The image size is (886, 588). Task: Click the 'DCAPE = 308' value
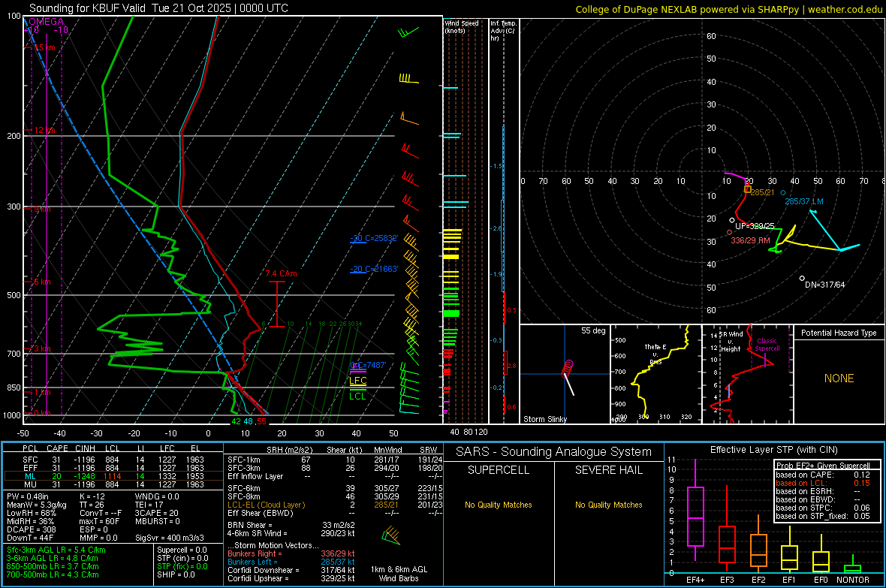[x=31, y=529]
